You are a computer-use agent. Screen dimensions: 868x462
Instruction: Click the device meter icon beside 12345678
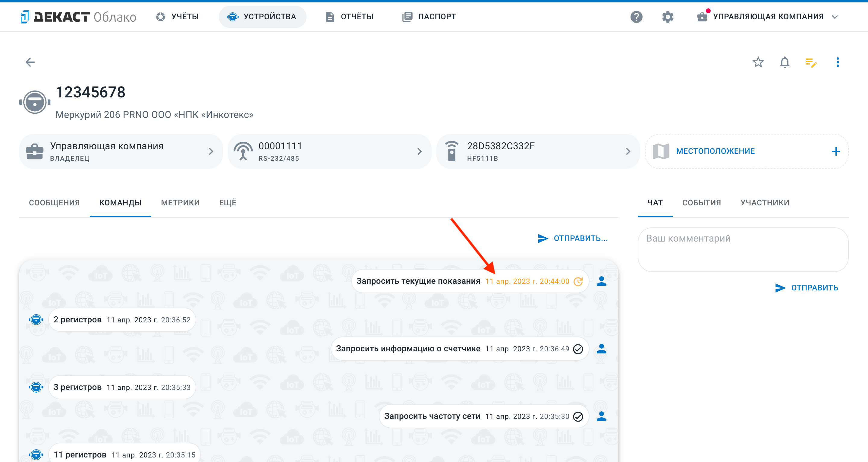35,102
